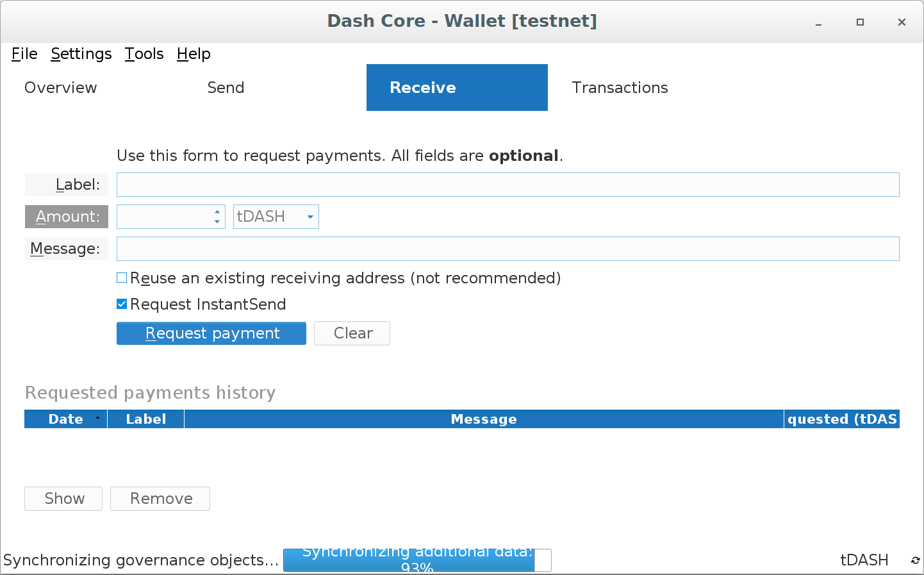Switch to the Overview tab
Viewport: 924px width, 575px height.
coord(61,88)
